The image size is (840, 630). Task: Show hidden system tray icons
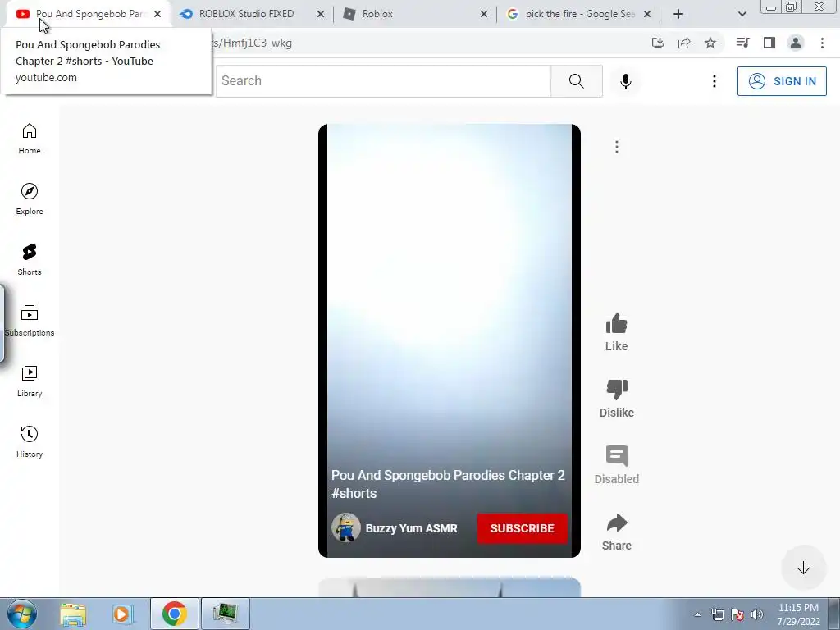(697, 614)
